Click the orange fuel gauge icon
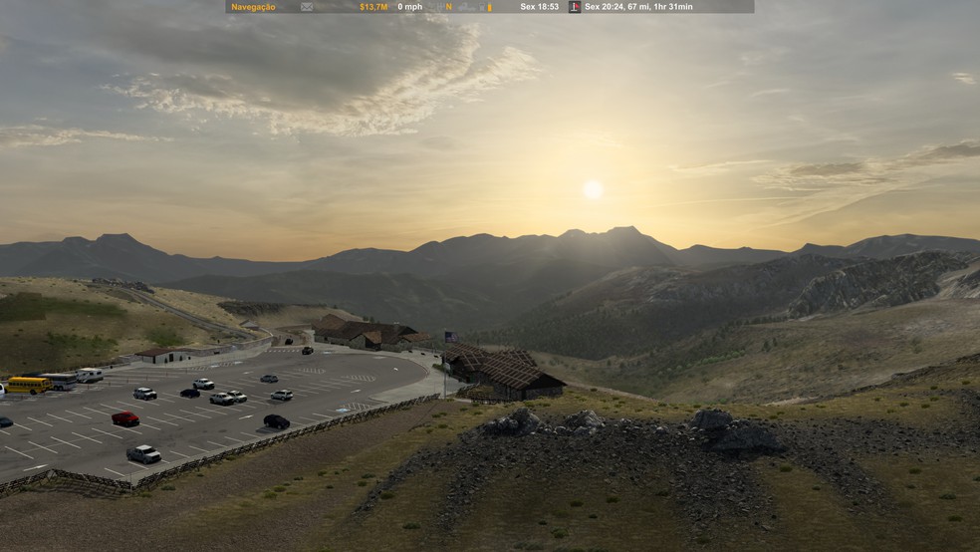This screenshot has height=552, width=980. tap(488, 7)
